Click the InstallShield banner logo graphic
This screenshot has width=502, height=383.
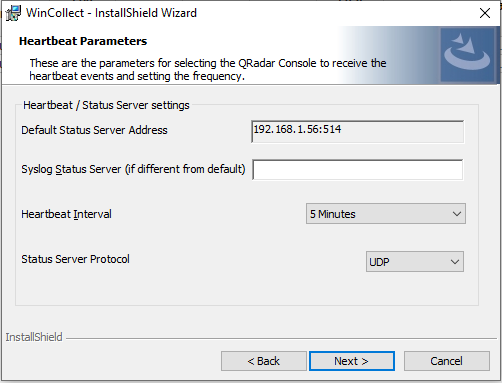point(467,55)
